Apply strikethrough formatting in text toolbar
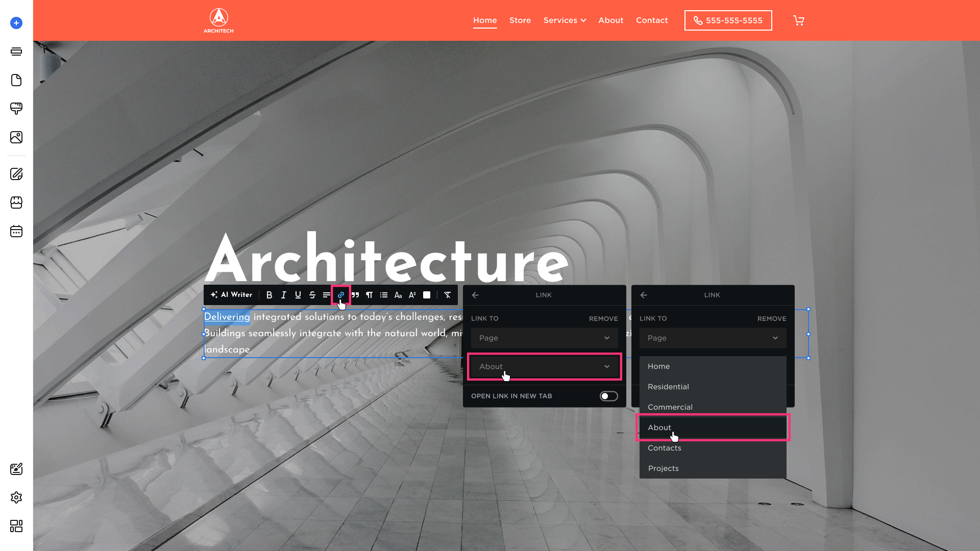This screenshot has height=551, width=980. point(312,295)
